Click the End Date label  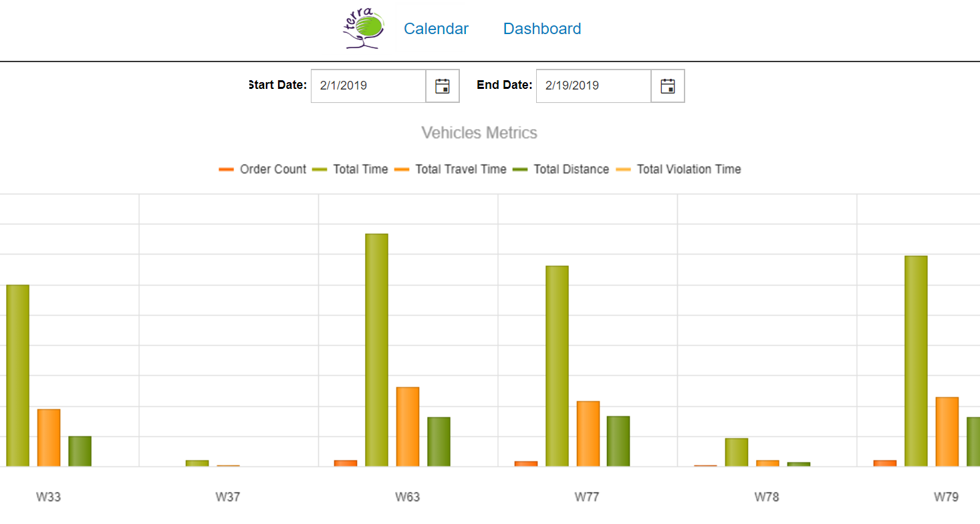click(505, 85)
